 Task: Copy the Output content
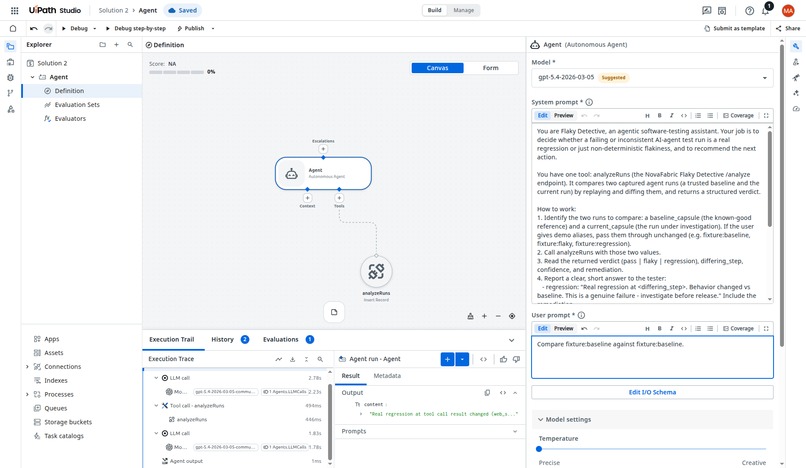click(487, 392)
